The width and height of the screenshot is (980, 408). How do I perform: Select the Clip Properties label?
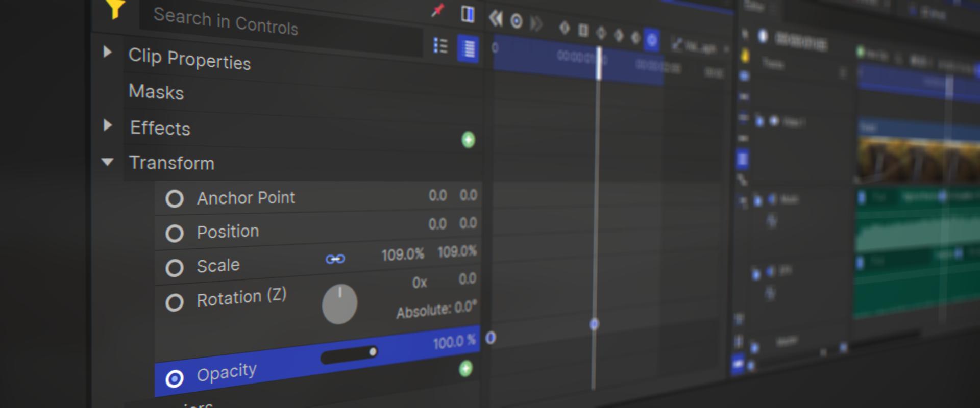pos(189,59)
